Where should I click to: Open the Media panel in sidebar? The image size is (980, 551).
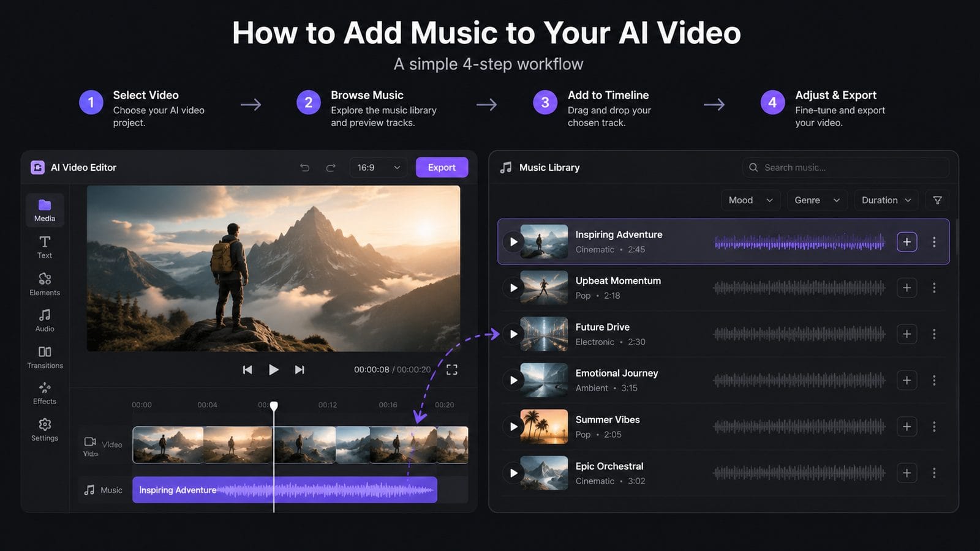(x=45, y=210)
